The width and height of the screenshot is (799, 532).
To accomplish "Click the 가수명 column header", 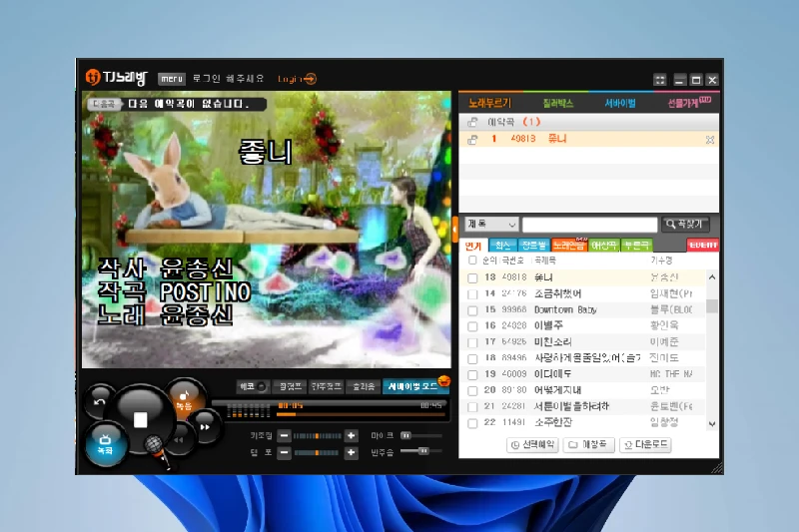I will 661,261.
